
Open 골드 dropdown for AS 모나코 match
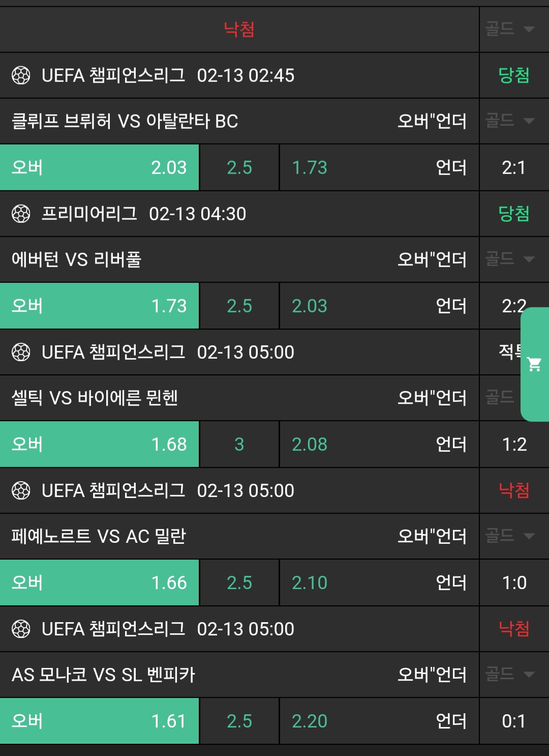510,675
